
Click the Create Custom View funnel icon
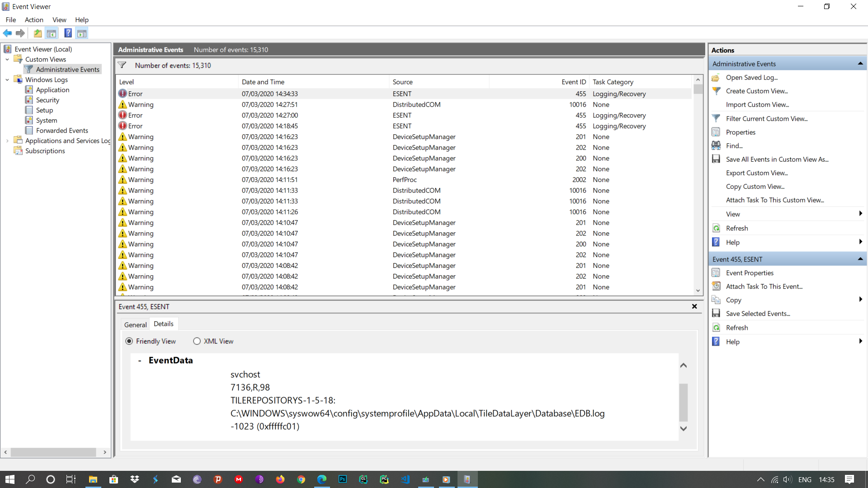pos(716,91)
